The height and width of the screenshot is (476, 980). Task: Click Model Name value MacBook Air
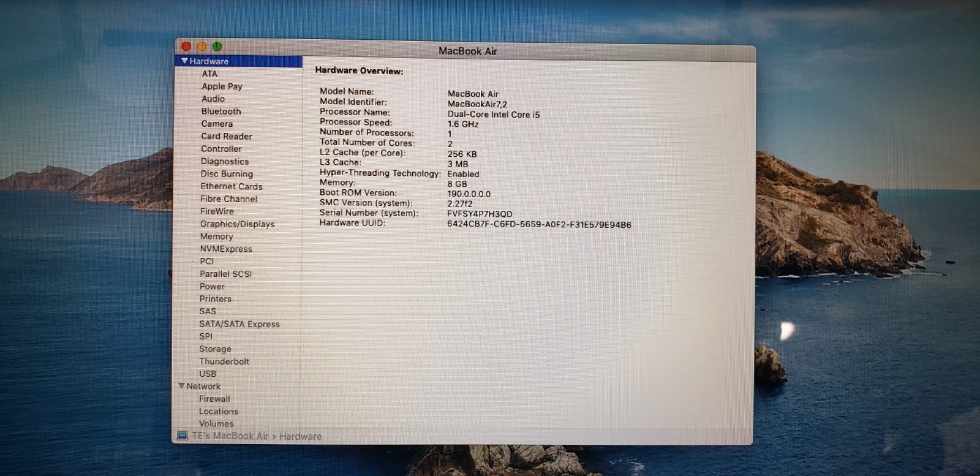tap(473, 94)
